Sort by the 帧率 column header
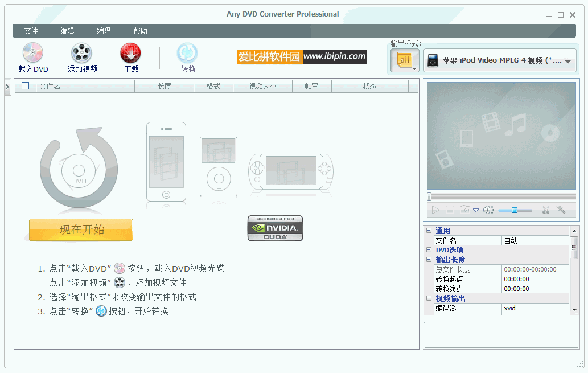 tap(311, 87)
